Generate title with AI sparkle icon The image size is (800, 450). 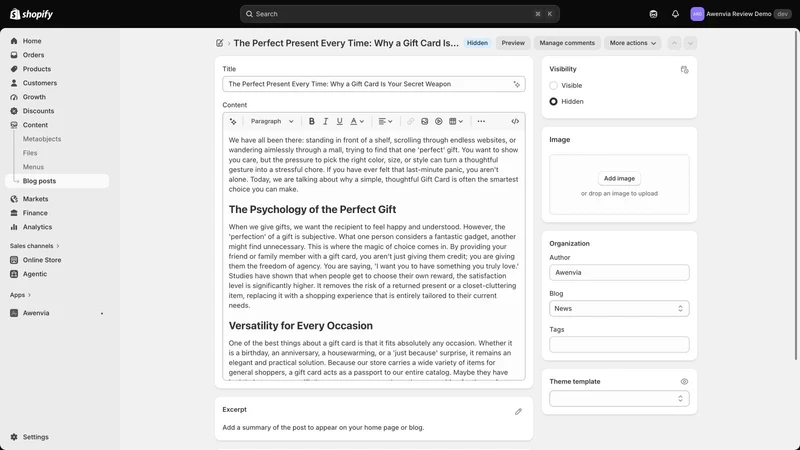coord(516,84)
